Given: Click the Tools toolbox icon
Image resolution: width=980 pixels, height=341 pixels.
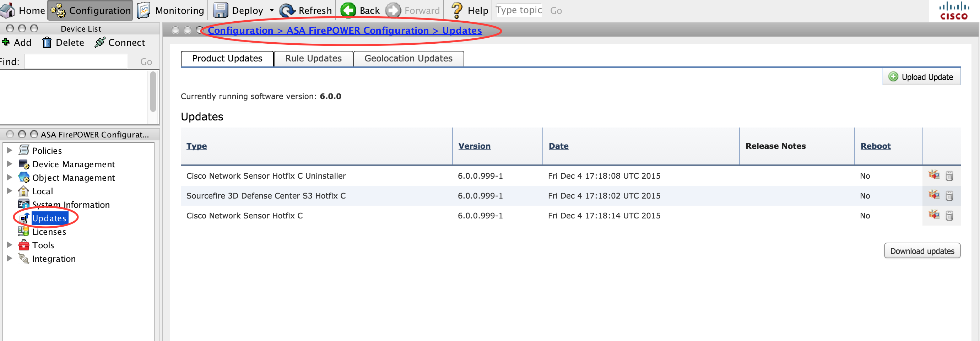Looking at the screenshot, I should [x=23, y=245].
